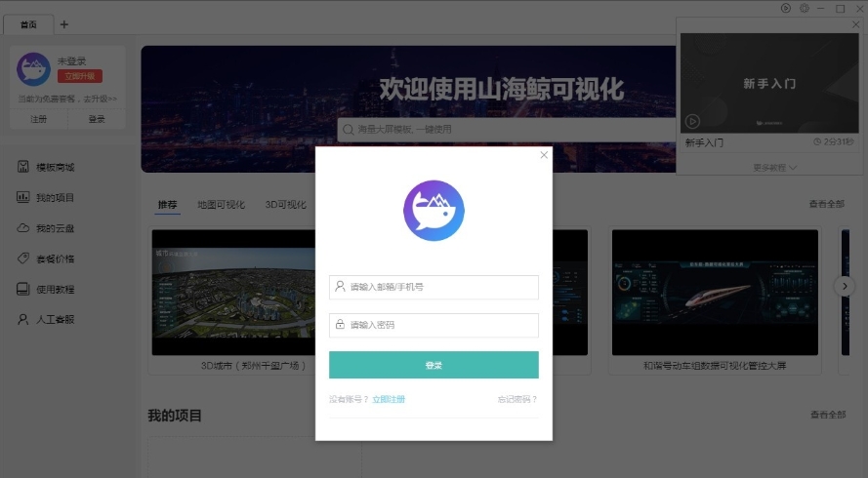Maximize the application window

pyautogui.click(x=841, y=9)
